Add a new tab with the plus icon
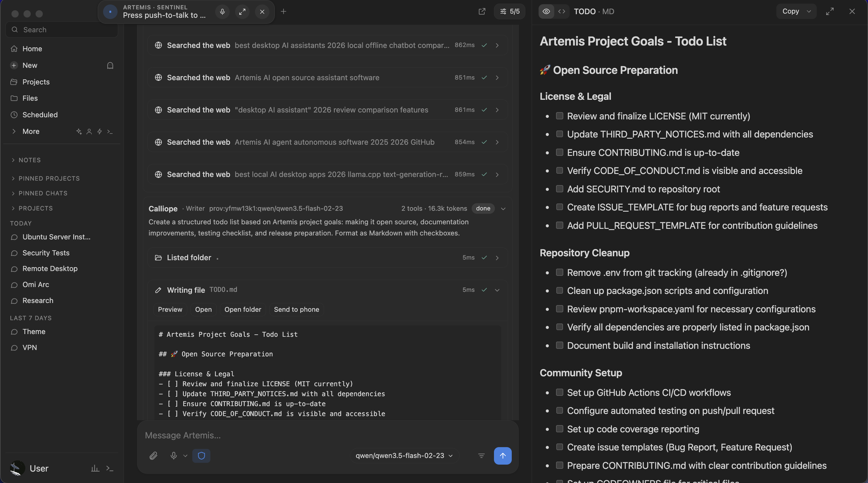The width and height of the screenshot is (868, 483). point(284,11)
